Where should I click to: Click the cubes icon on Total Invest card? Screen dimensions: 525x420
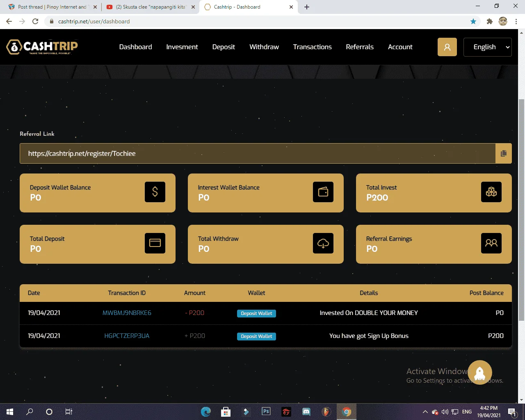491,192
